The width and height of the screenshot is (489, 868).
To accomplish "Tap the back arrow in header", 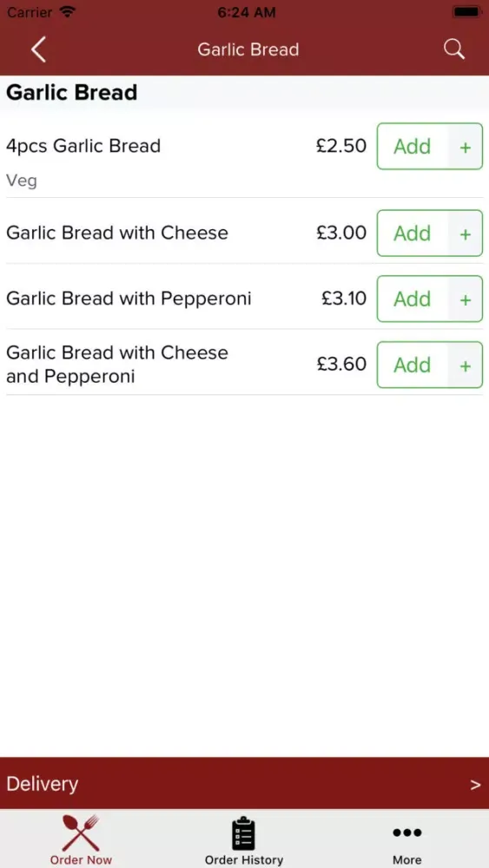I will tap(38, 49).
